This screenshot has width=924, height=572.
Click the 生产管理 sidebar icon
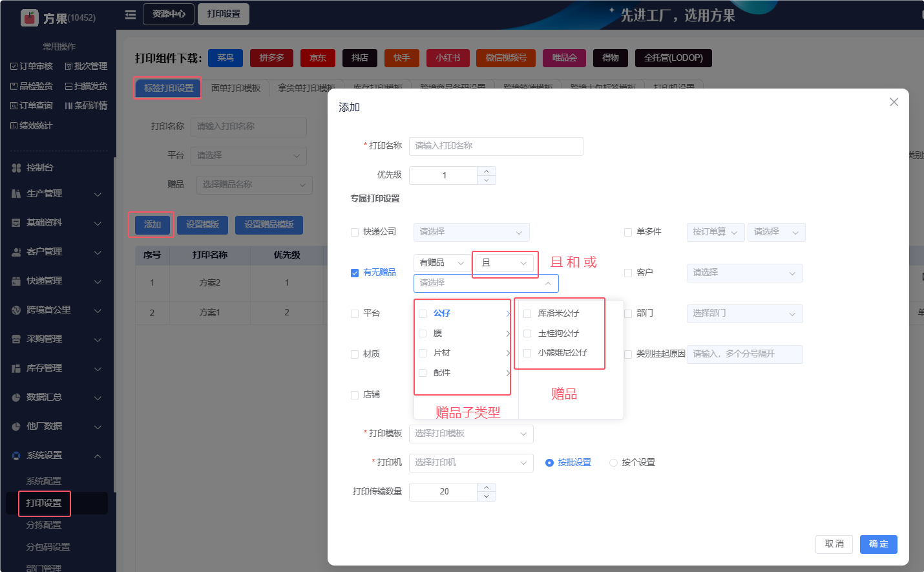pyautogui.click(x=16, y=193)
